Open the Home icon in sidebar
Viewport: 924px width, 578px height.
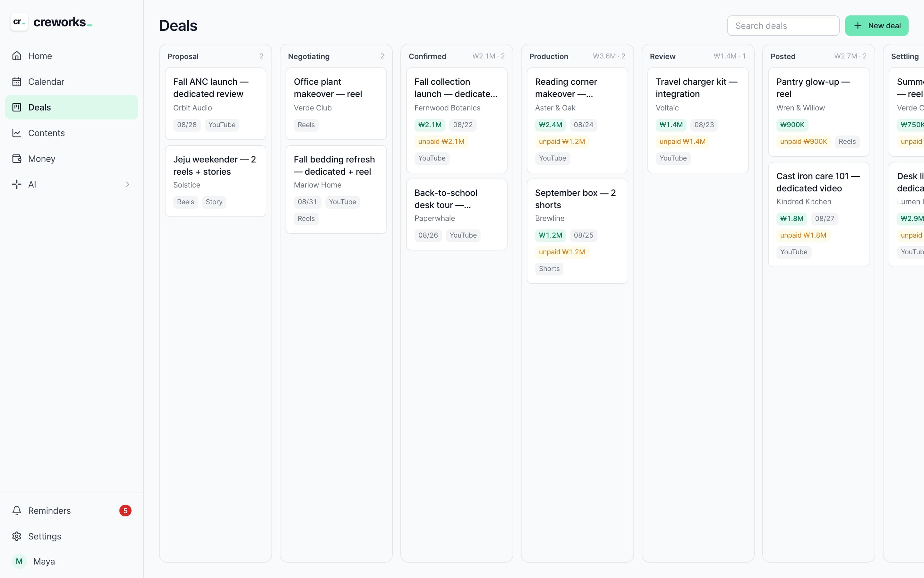pyautogui.click(x=16, y=56)
